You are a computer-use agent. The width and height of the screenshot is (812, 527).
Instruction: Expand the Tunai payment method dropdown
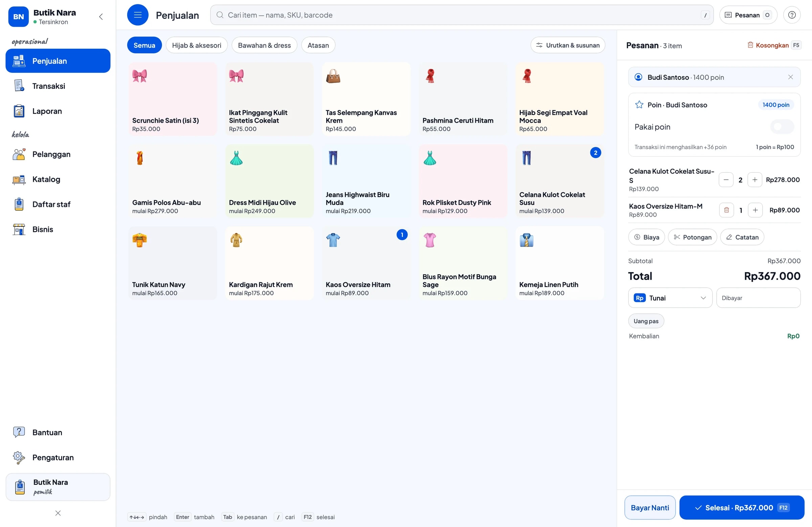[670, 298]
